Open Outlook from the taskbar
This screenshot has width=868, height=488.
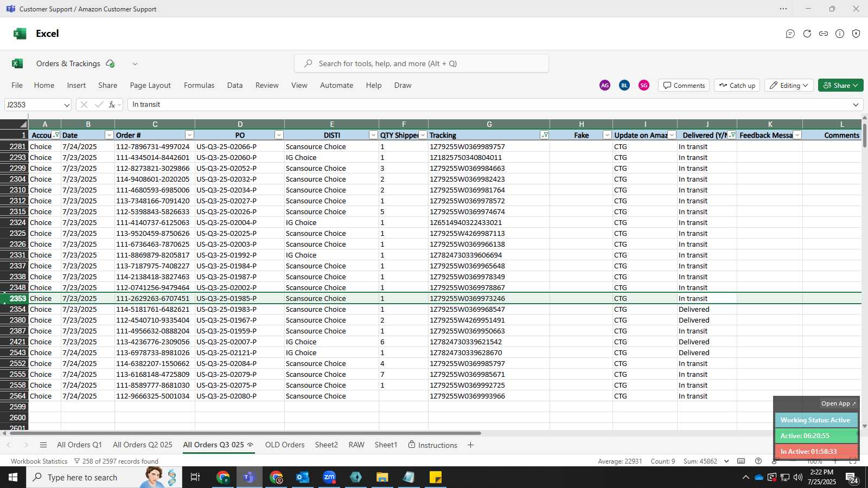(x=302, y=477)
